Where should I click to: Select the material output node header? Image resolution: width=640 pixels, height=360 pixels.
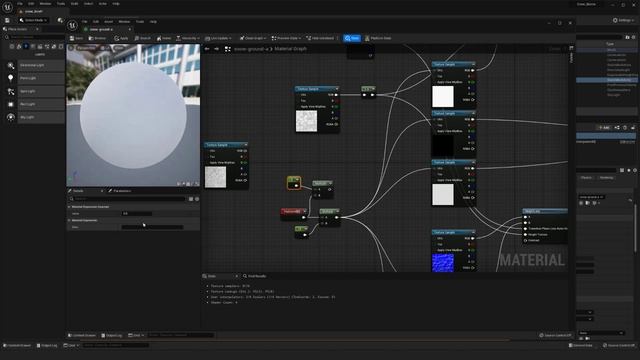[545, 211]
